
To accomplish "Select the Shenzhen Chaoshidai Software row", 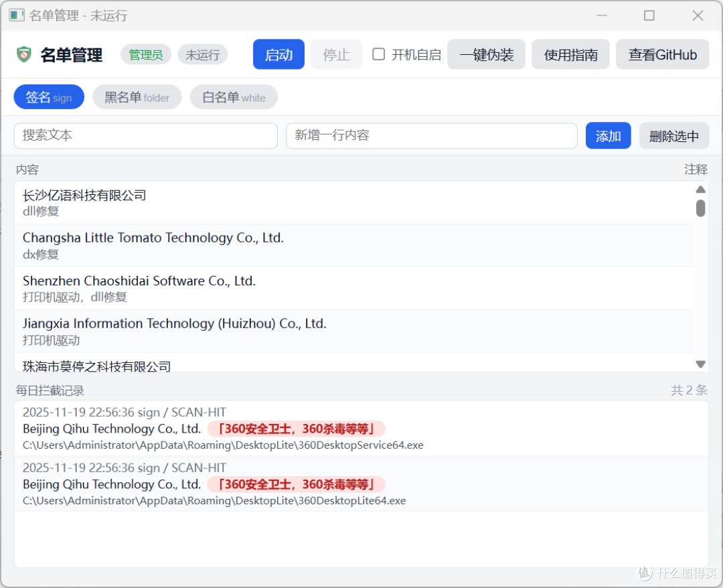I will click(353, 288).
